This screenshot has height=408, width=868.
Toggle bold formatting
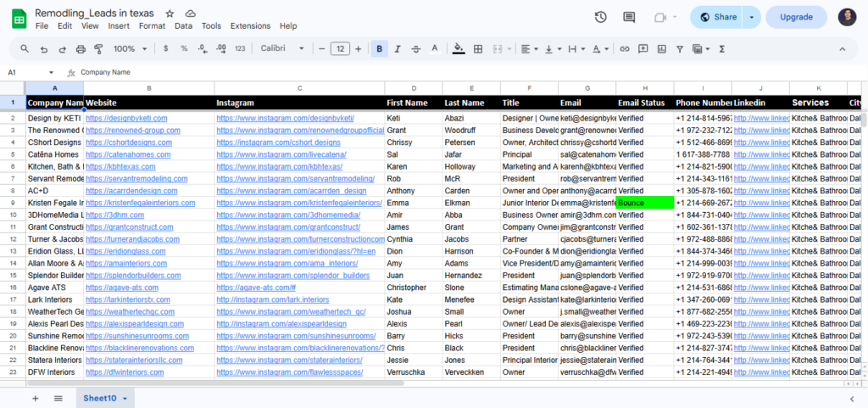click(379, 48)
